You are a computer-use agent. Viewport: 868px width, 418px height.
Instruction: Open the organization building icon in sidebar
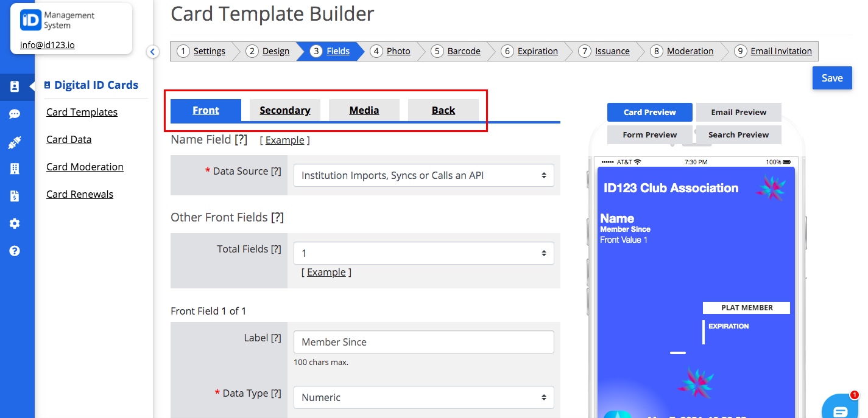click(17, 168)
